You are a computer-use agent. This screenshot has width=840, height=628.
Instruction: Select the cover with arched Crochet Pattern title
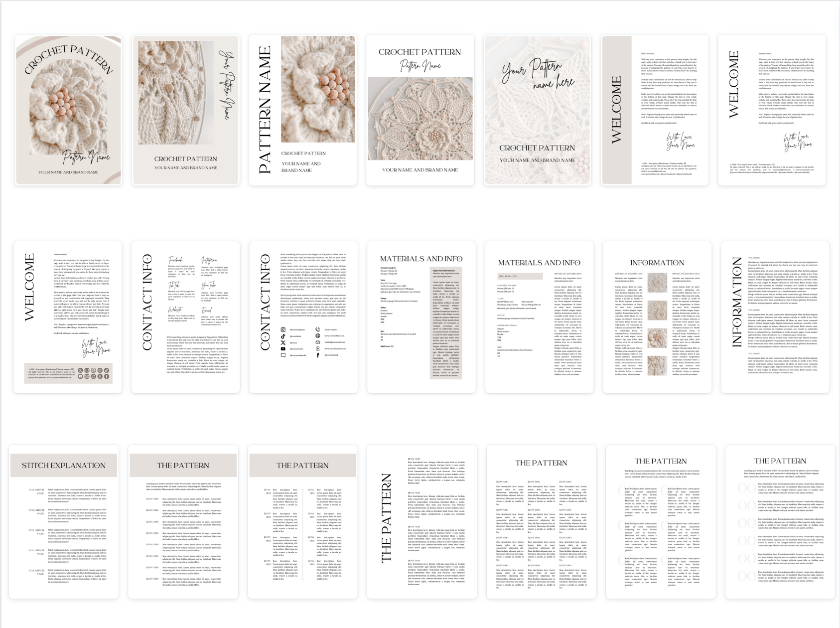tap(68, 110)
